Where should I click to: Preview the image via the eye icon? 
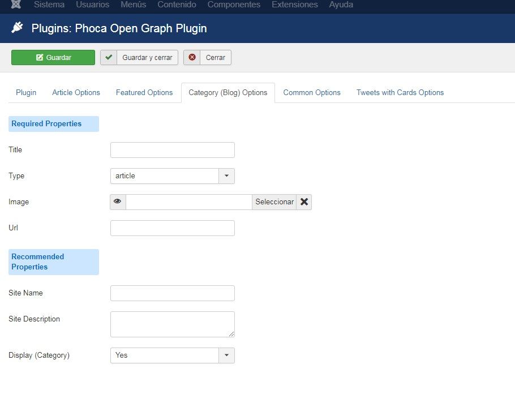118,202
